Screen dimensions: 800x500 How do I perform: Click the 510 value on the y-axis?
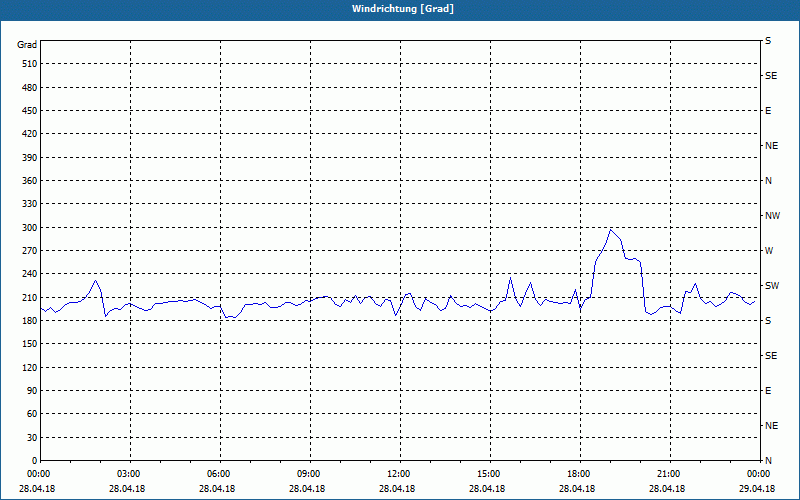pyautogui.click(x=30, y=64)
